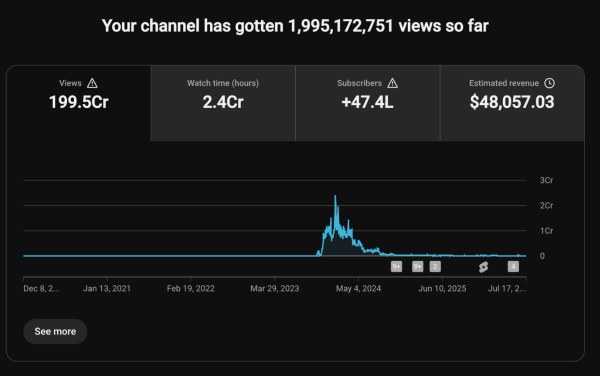Click the headline showing 1,995,172,751 views
Screen dimensions: 600x376
point(295,26)
